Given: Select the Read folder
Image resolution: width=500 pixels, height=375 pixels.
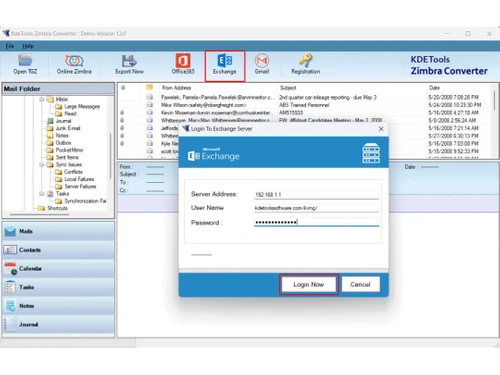Looking at the screenshot, I should click(70, 114).
